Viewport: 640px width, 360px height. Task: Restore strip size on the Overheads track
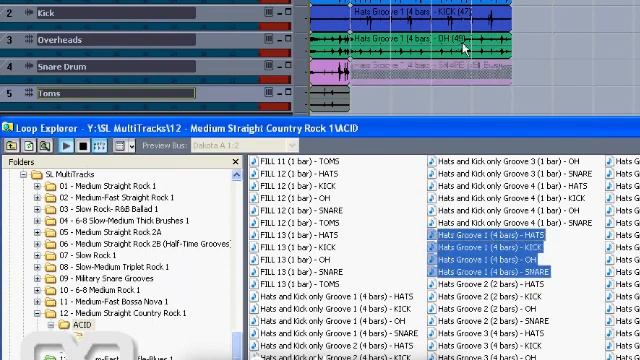[x=268, y=39]
